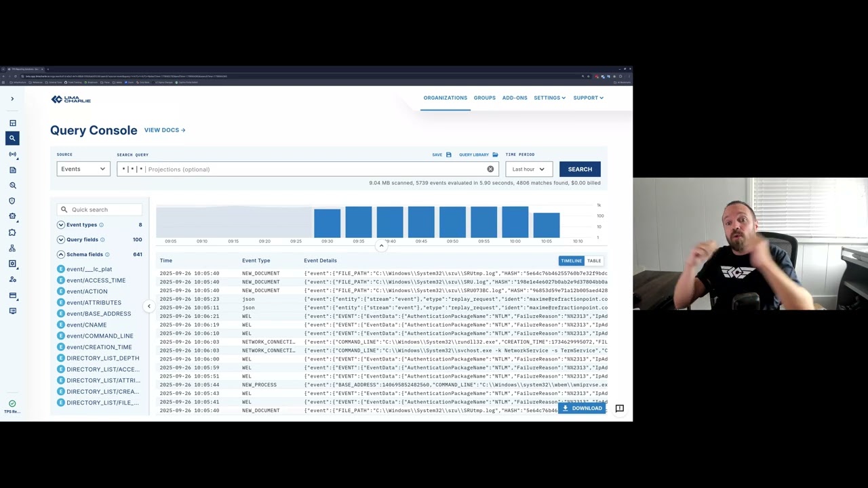The width and height of the screenshot is (868, 488).
Task: Open the sensors broadcast icon in sidebar
Action: click(12, 155)
